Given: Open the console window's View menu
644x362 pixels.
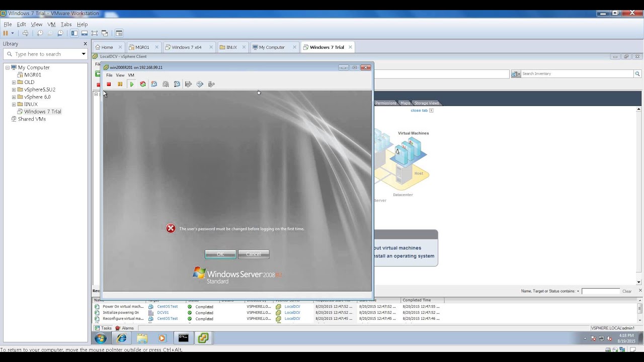Looking at the screenshot, I should click(120, 75).
